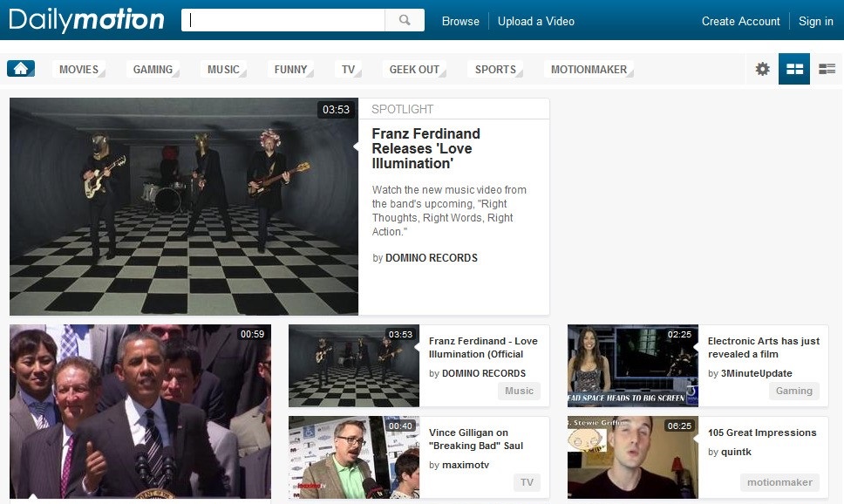Image resolution: width=844 pixels, height=504 pixels.
Task: Play the spotlight Franz Ferdinand video
Action: 184,207
